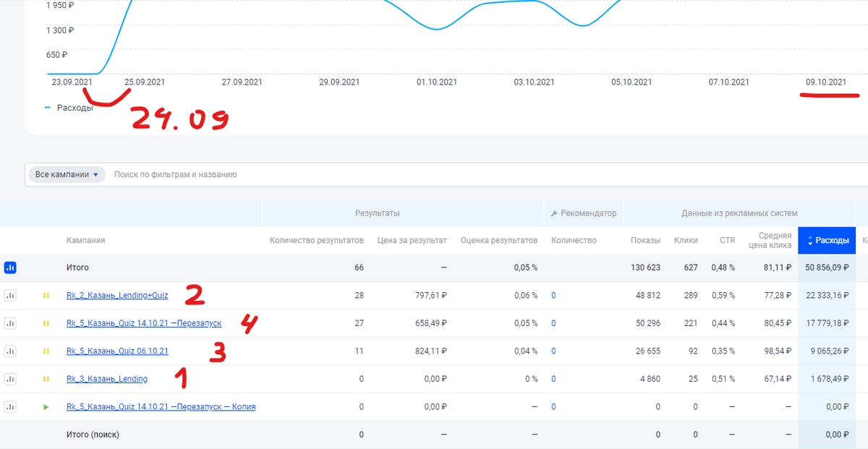The width and height of the screenshot is (868, 449).
Task: Open the Все кампании filter dropdown
Action: click(67, 174)
